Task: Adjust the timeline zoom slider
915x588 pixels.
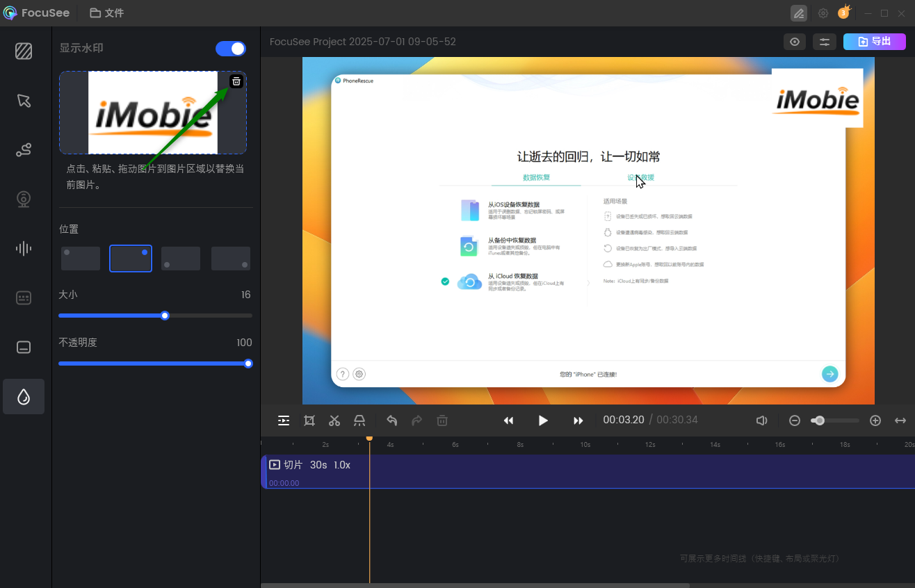Action: pyautogui.click(x=835, y=420)
